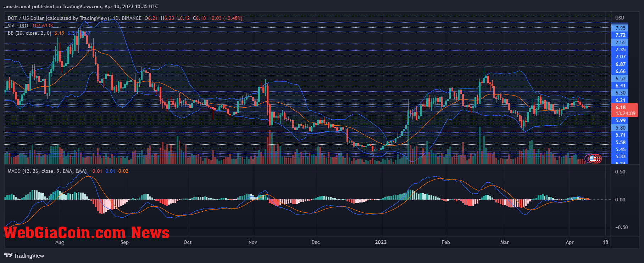Click the anushsamal published on TradingView.com header
Screen dimensions: 644x263
[x=81, y=6]
